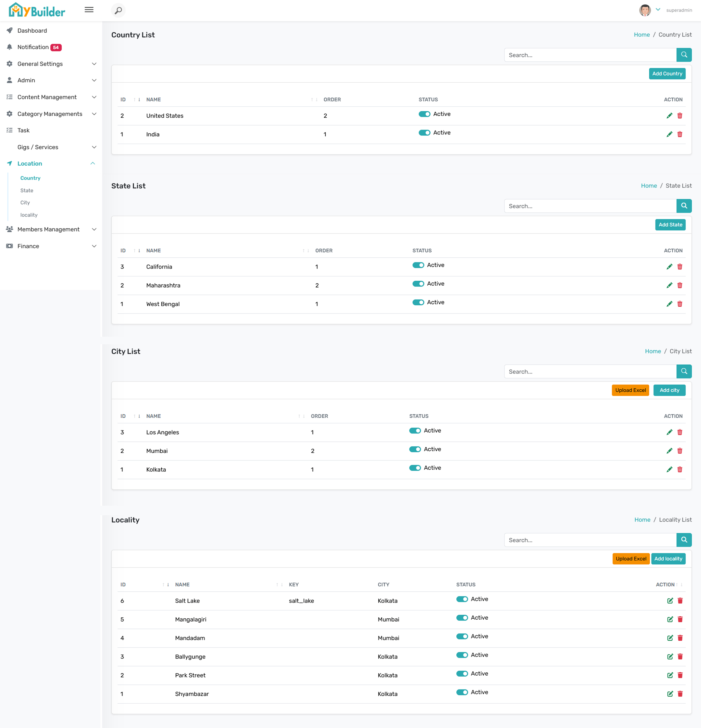
Task: Edit the Salt Lake locality
Action: [x=670, y=601]
